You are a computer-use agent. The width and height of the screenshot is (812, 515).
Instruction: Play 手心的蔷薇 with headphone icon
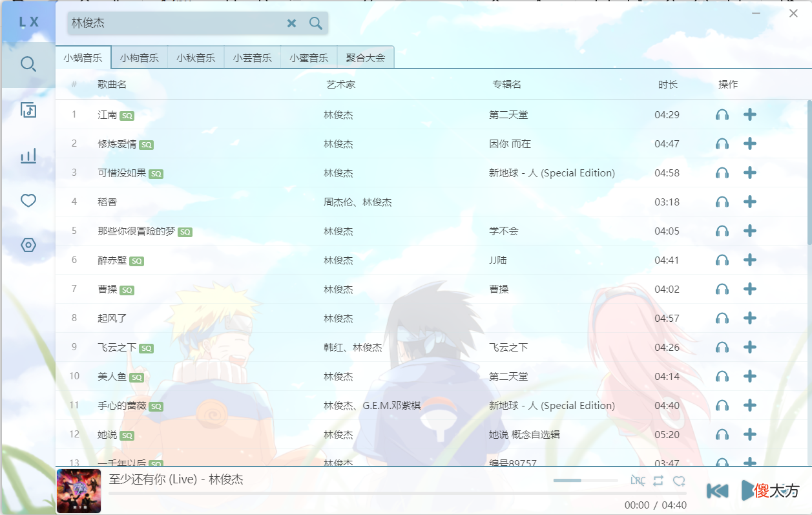click(722, 406)
